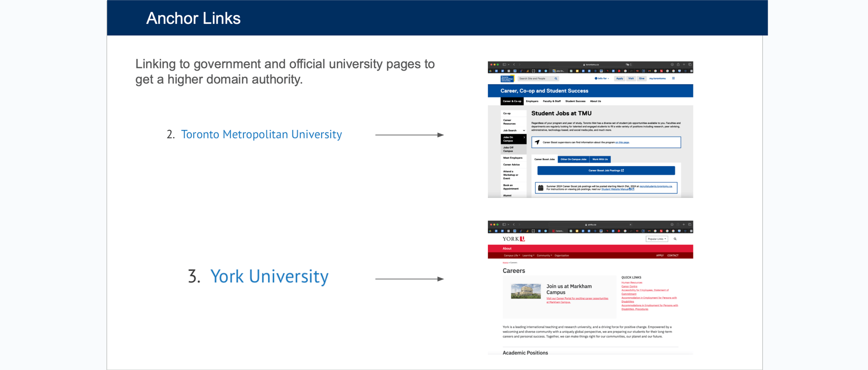Click the search magnifier in TMU search box
This screenshot has height=370, width=868.
coord(556,79)
